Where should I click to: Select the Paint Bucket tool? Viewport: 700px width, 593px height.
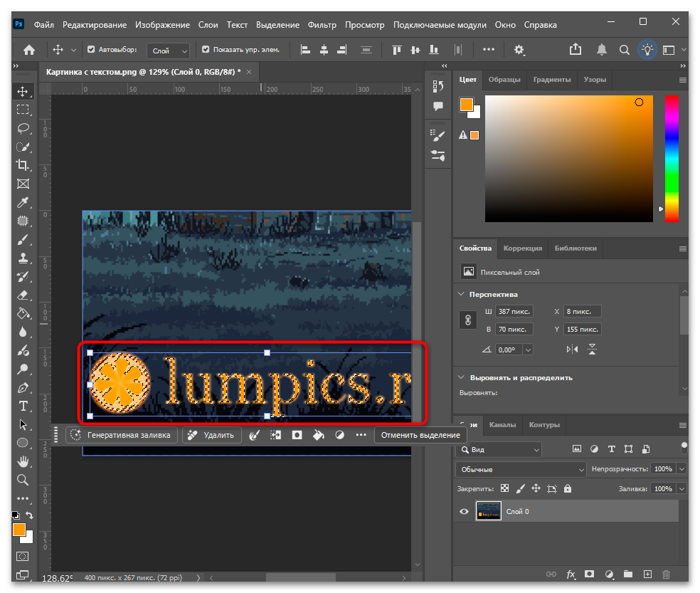pyautogui.click(x=23, y=313)
